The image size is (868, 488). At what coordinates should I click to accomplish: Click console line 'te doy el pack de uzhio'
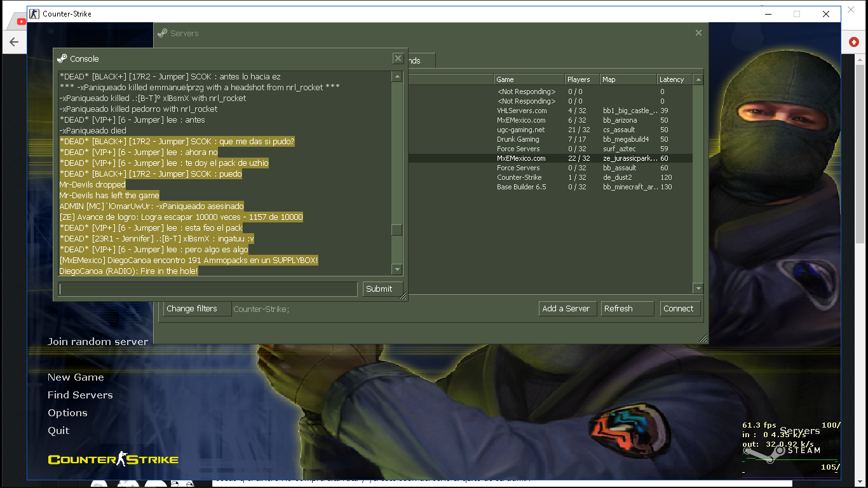(x=164, y=163)
